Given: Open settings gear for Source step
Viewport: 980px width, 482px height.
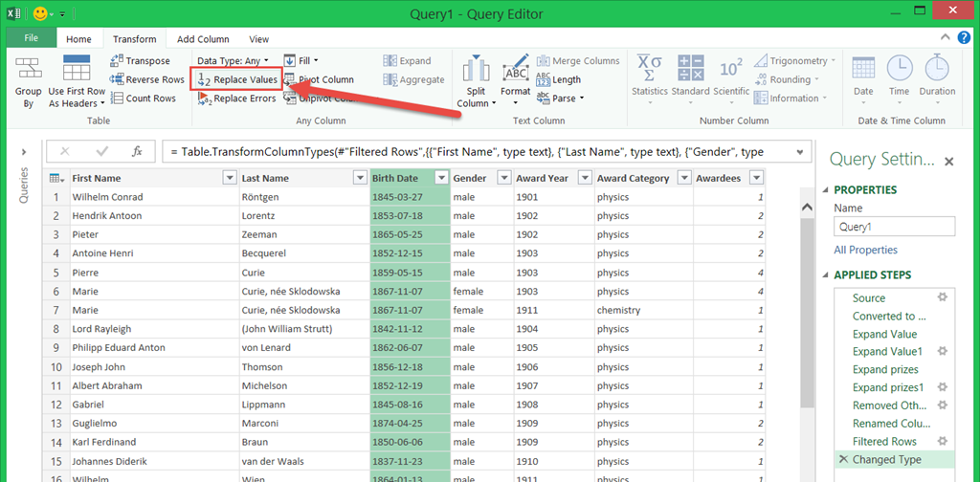Looking at the screenshot, I should pyautogui.click(x=942, y=297).
